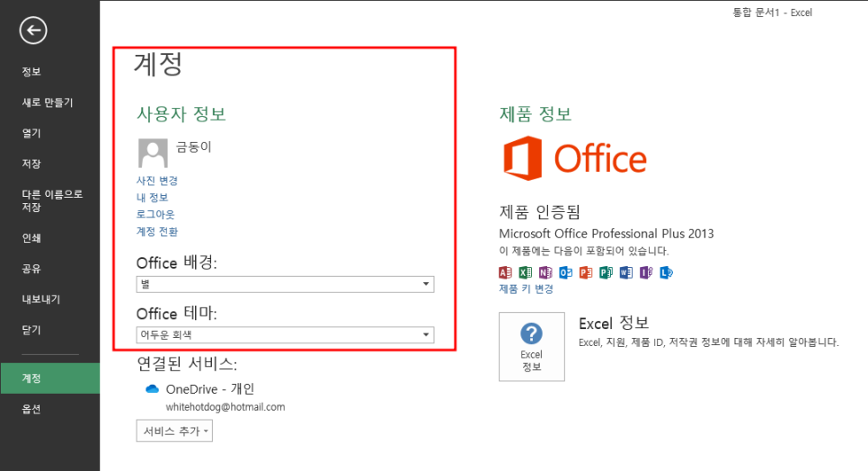Screen dimensions: 868x471
Task: Select 새로 만들기 in the sidebar
Action: click(x=49, y=102)
